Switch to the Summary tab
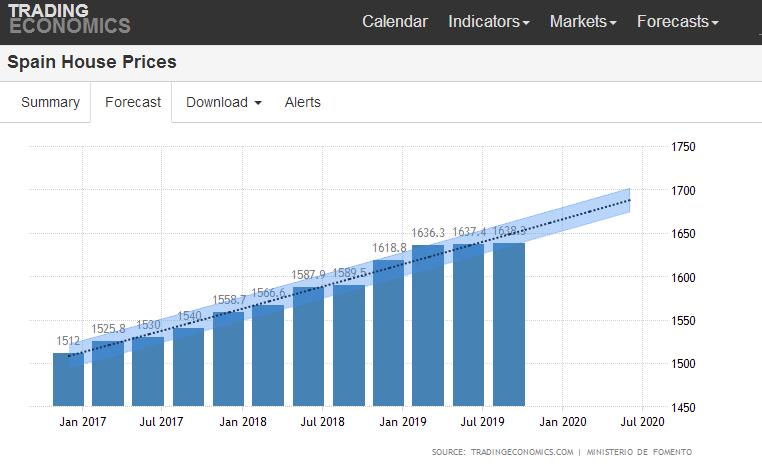Image resolution: width=762 pixels, height=464 pixels. click(50, 102)
